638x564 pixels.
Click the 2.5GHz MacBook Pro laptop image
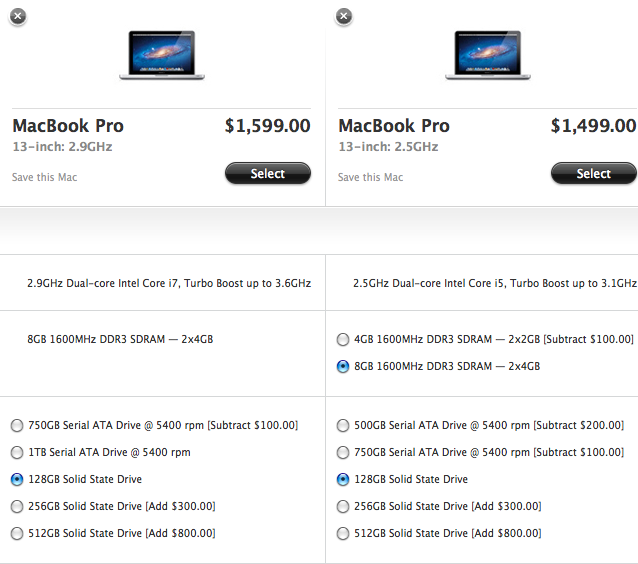pyautogui.click(x=488, y=55)
